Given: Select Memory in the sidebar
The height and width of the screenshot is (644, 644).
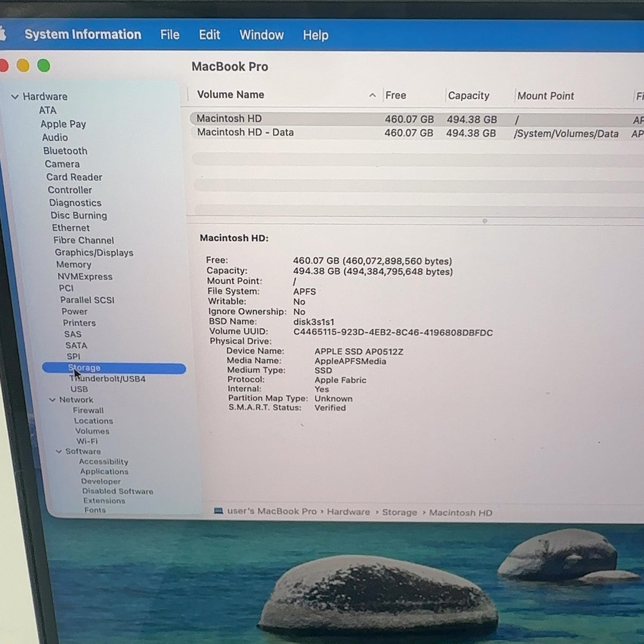Looking at the screenshot, I should (74, 265).
